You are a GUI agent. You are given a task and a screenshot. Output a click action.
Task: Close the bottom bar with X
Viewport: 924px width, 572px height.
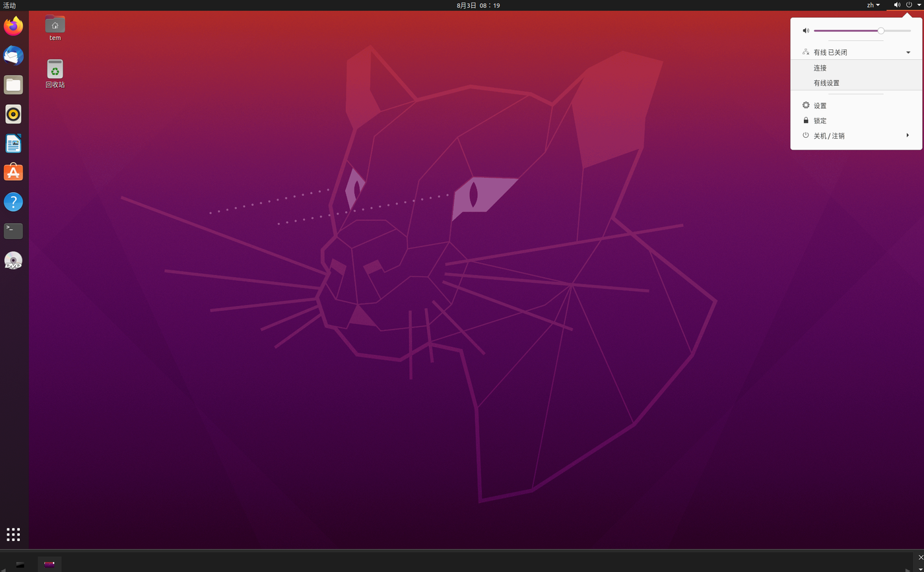click(x=921, y=557)
